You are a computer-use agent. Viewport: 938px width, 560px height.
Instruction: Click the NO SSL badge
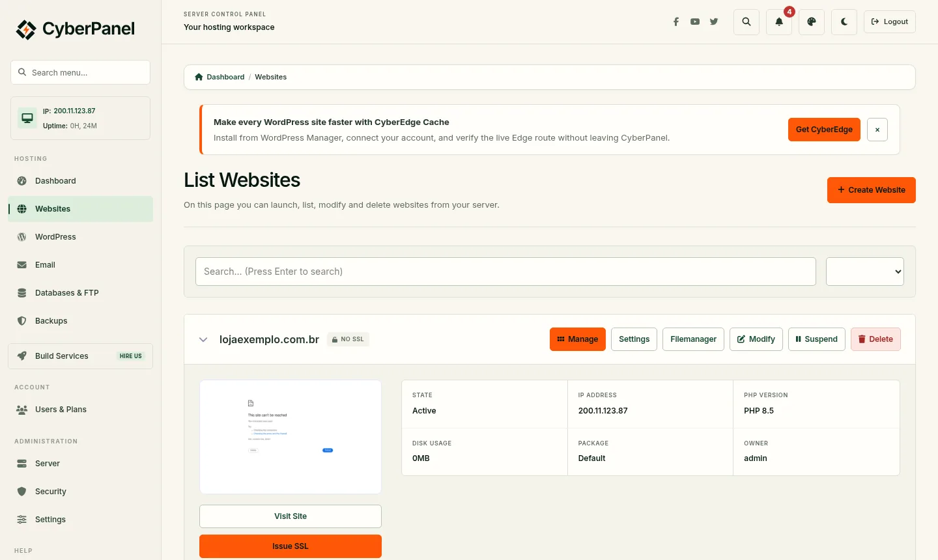348,339
